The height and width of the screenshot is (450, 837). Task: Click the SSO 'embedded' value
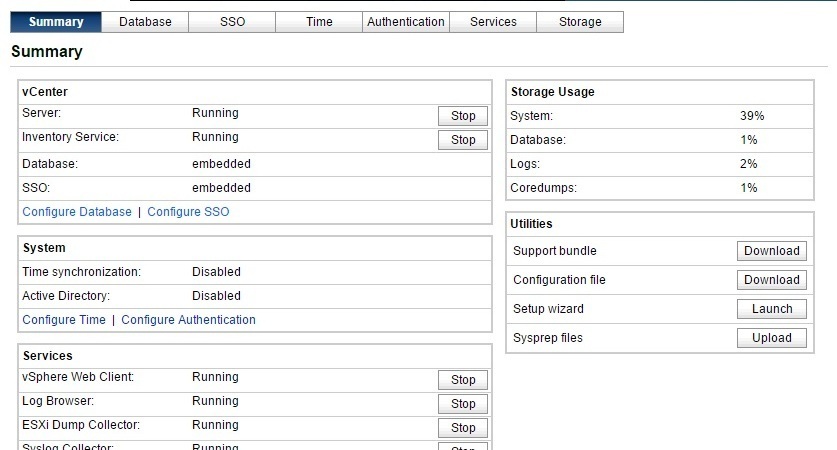pos(222,188)
